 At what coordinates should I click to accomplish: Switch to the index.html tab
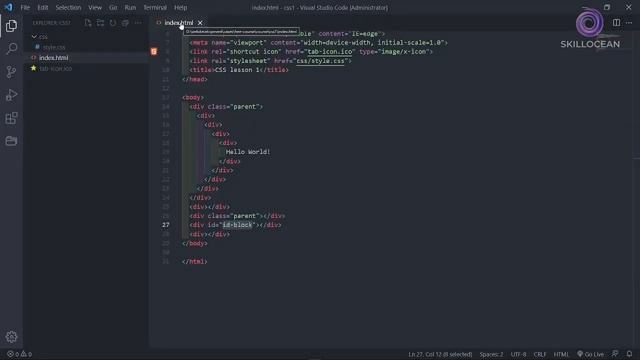pyautogui.click(x=179, y=23)
